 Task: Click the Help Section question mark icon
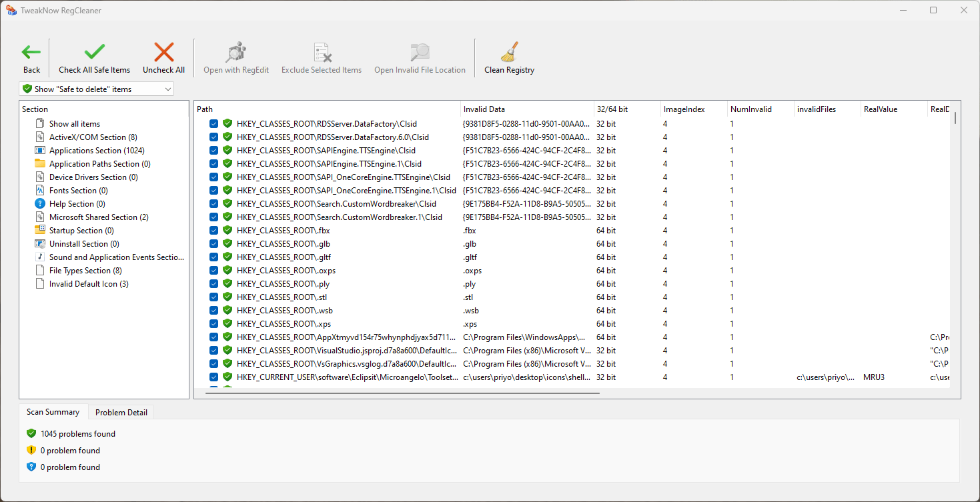pyautogui.click(x=40, y=204)
